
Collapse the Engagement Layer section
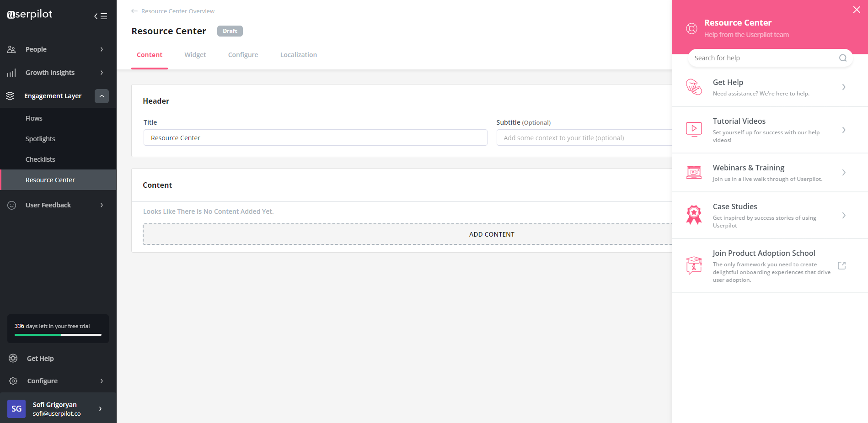coord(101,96)
